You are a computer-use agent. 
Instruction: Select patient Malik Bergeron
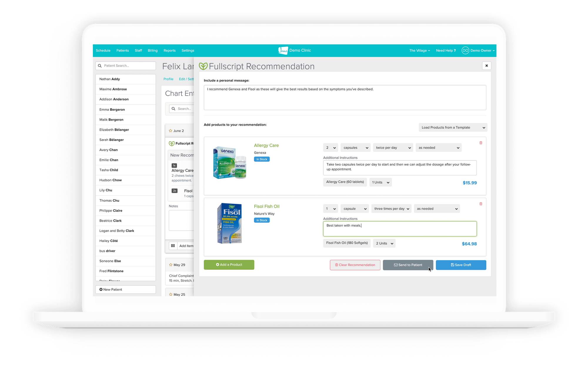(x=126, y=120)
